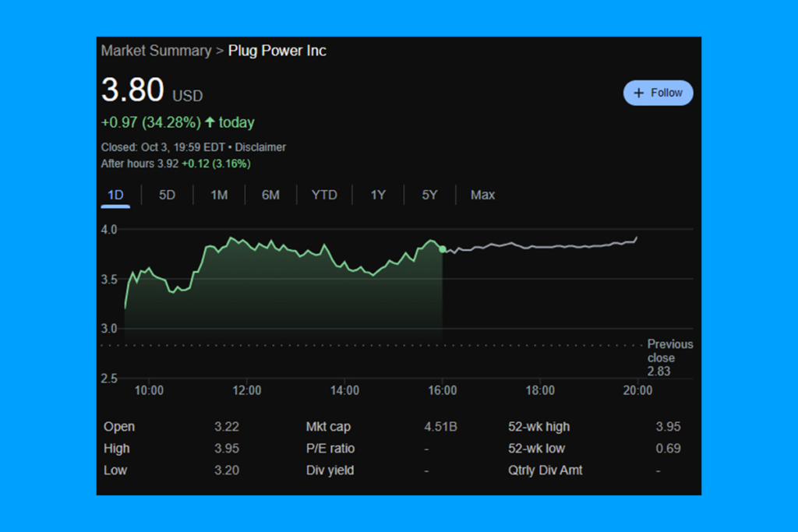Viewport: 798px width, 532px height.
Task: Click the Market Summary breadcrumb link
Action: (x=156, y=51)
